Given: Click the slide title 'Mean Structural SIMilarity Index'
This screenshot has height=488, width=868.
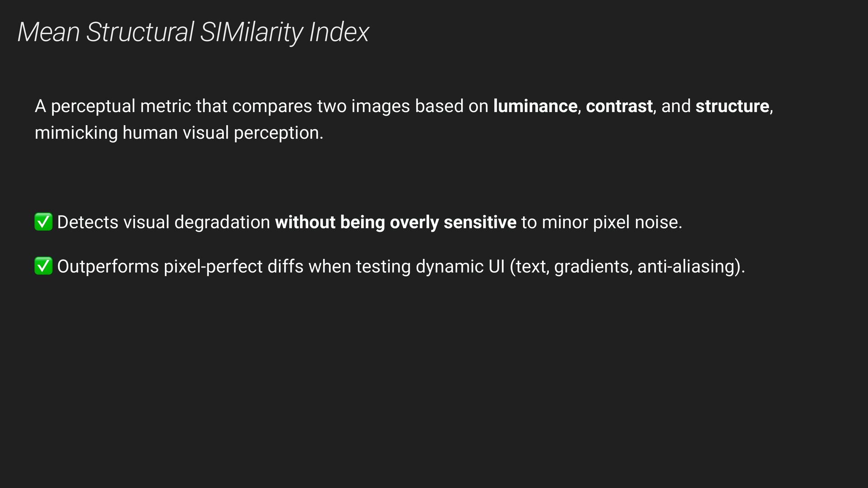Looking at the screenshot, I should (x=193, y=33).
